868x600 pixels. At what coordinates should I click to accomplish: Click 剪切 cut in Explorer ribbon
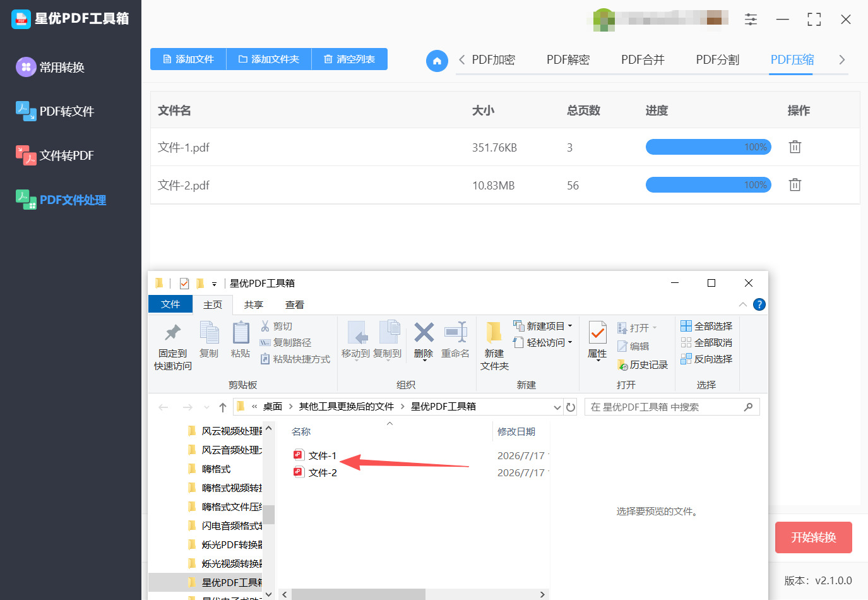[276, 327]
